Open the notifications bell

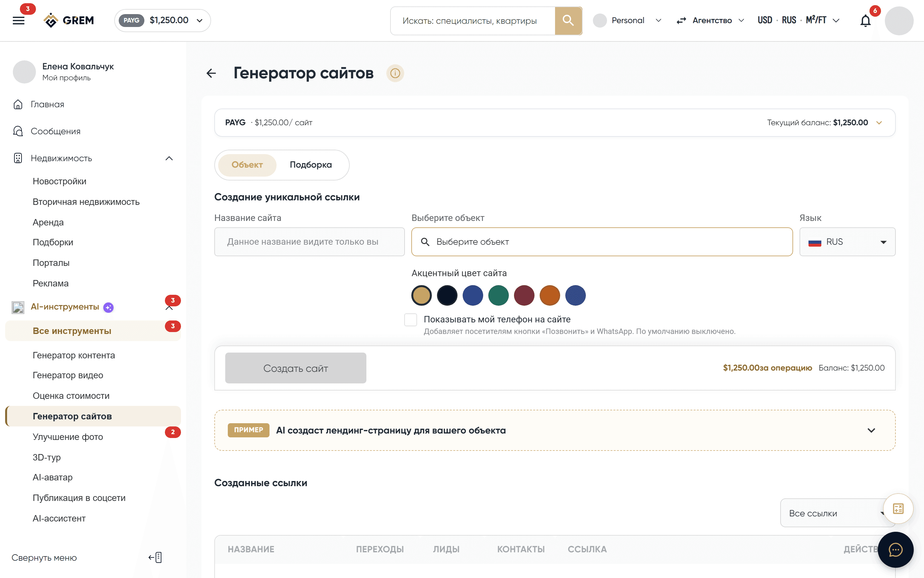tap(865, 21)
